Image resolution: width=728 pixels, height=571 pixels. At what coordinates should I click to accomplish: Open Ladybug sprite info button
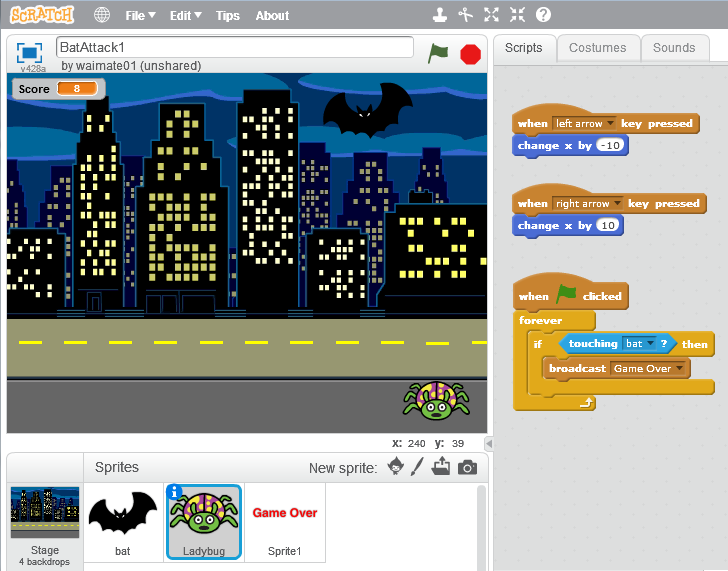point(175,491)
